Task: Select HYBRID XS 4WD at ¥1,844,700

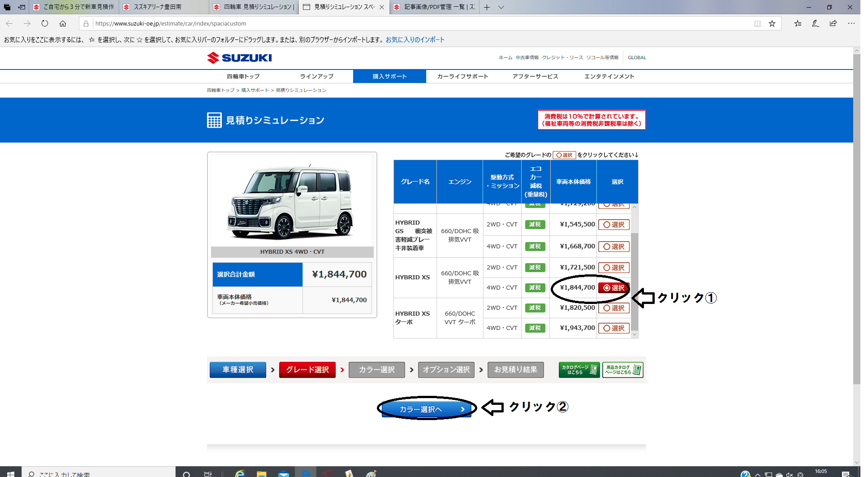Action: pos(614,288)
